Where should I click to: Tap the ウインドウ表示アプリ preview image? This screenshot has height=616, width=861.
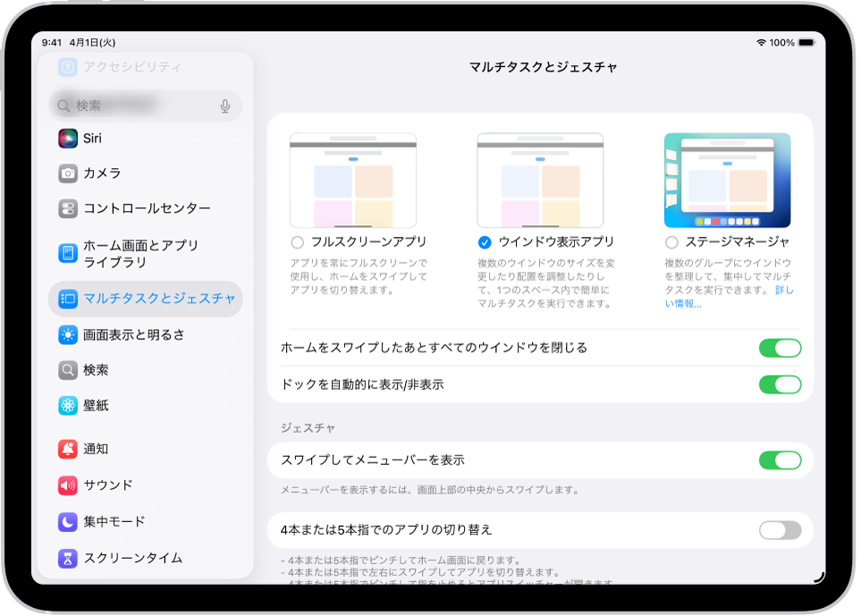click(x=539, y=179)
